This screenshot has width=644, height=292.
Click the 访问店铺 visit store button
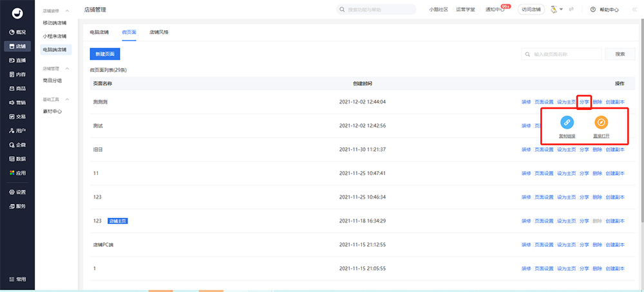(531, 10)
